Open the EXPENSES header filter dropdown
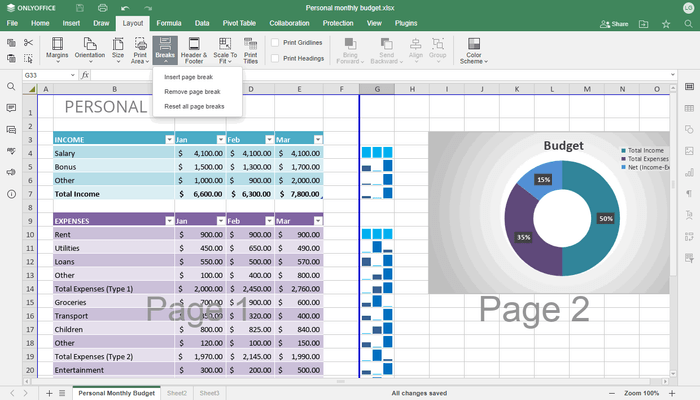 (169, 220)
